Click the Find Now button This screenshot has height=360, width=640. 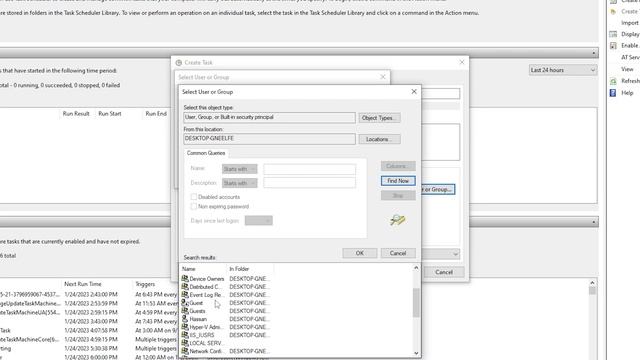click(398, 180)
